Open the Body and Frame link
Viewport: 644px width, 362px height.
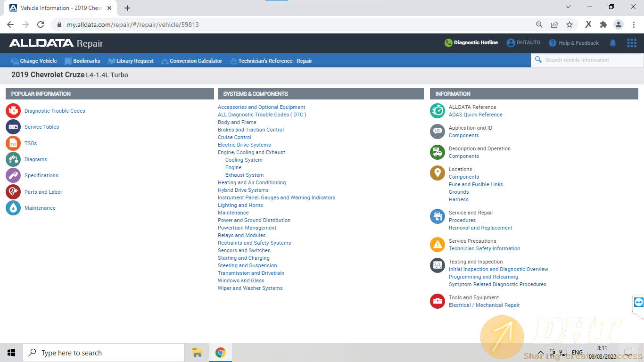click(x=237, y=122)
